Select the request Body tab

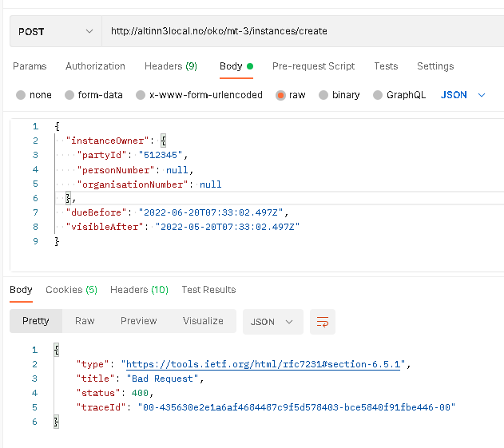coord(236,66)
